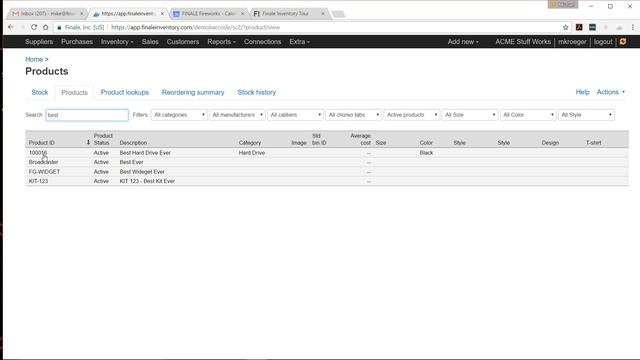Image resolution: width=640 pixels, height=360 pixels.
Task: Switch to the Reordering summary tab
Action: click(193, 92)
